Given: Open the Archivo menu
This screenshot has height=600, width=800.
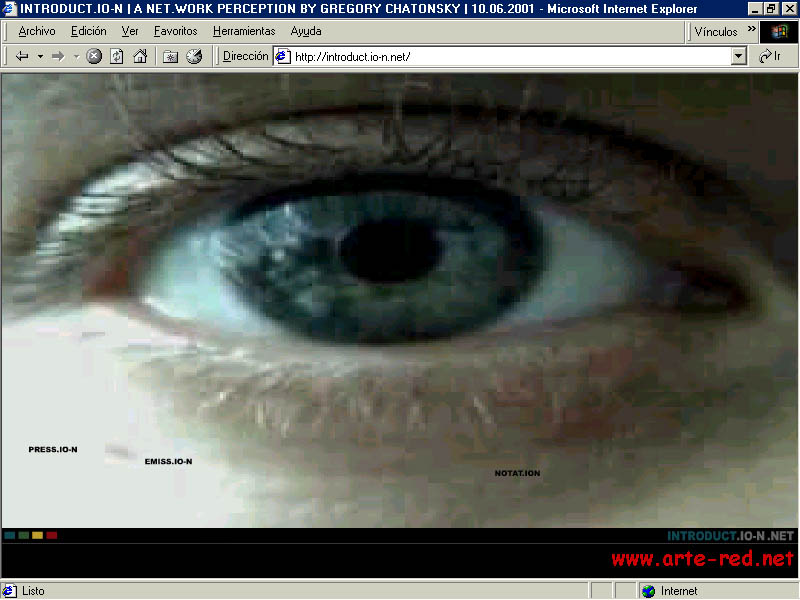Looking at the screenshot, I should click(x=37, y=31).
